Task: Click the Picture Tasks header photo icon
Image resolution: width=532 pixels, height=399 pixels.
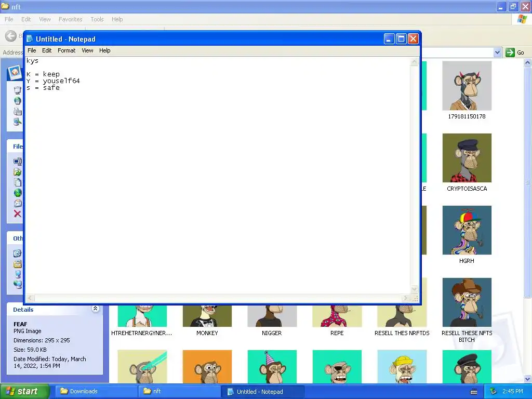Action: pyautogui.click(x=15, y=72)
